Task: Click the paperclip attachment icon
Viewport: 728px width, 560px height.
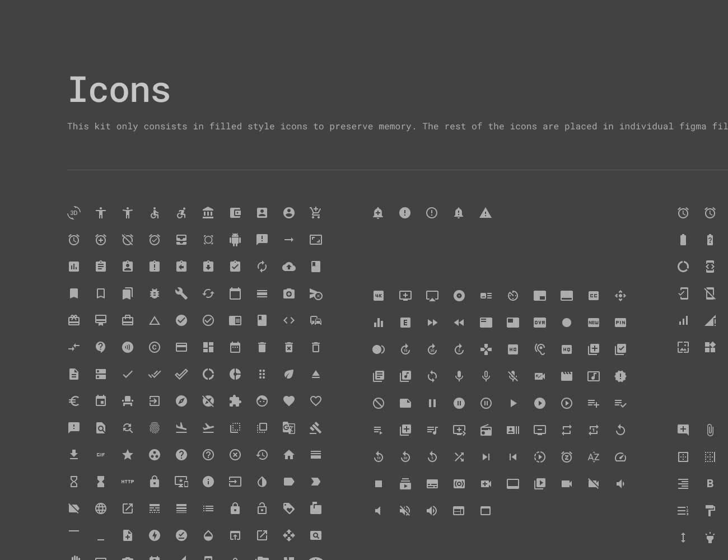Action: click(710, 430)
